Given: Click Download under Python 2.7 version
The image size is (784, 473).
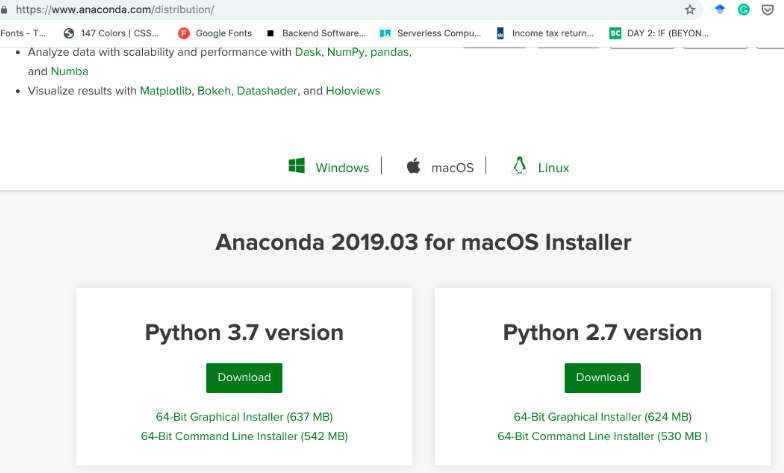Looking at the screenshot, I should [x=602, y=378].
